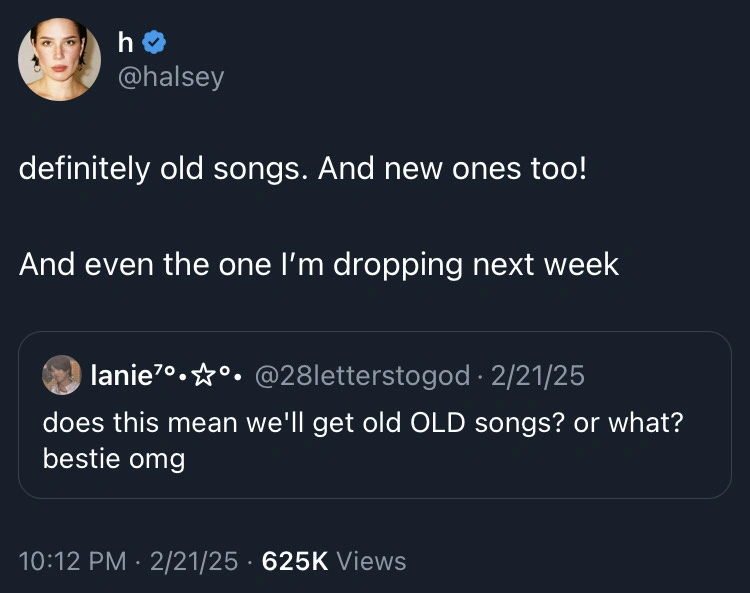The height and width of the screenshot is (593, 750).
Task: Open the @halsey handle link
Action: pos(171,76)
